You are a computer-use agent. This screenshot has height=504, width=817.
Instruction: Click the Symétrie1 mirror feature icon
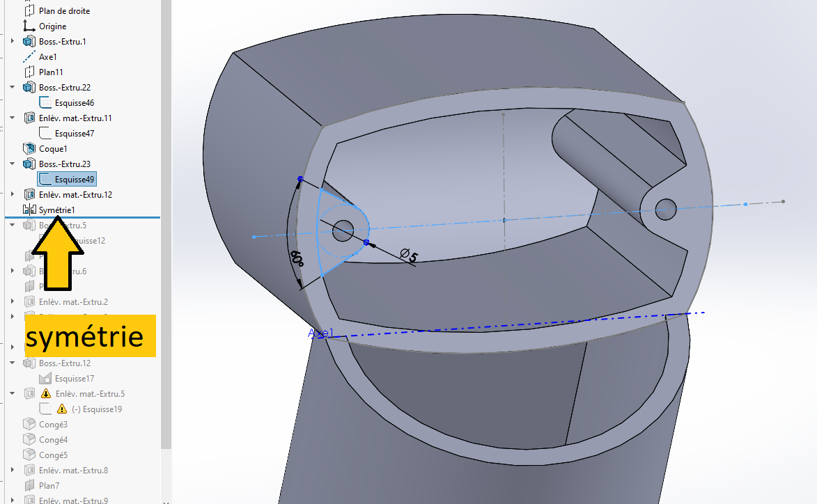pyautogui.click(x=29, y=210)
